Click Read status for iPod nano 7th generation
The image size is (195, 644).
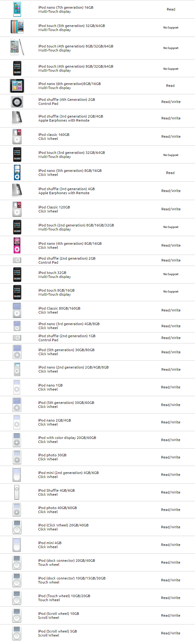coord(171,9)
